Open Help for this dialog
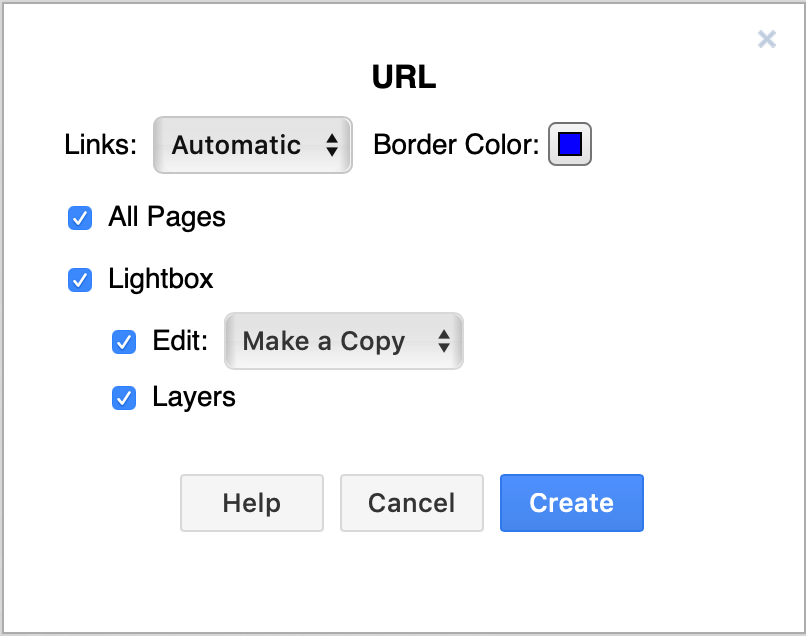 click(251, 503)
